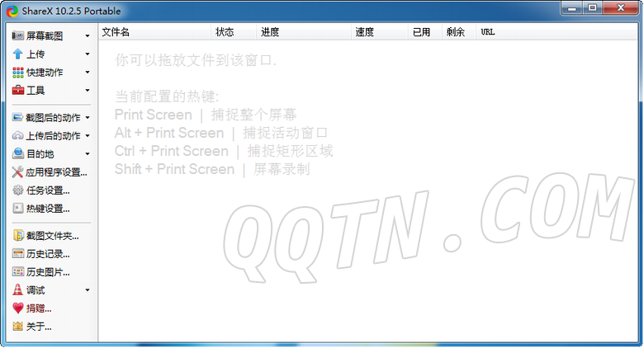Minimize the ShareX window
The height and width of the screenshot is (348, 644).
573,8
